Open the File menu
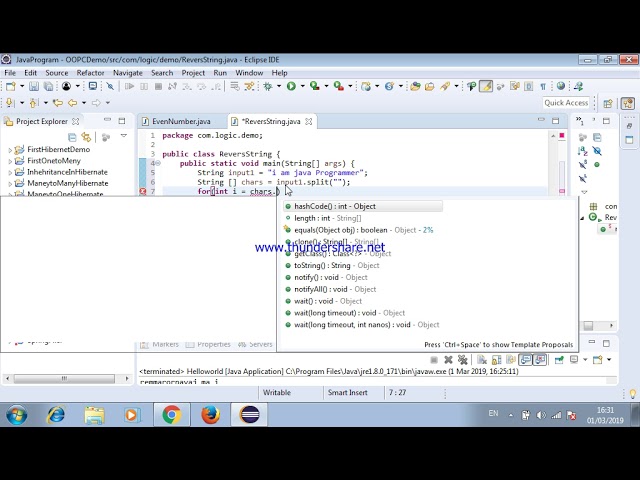Screen dimensions: 640x480 point(10,73)
